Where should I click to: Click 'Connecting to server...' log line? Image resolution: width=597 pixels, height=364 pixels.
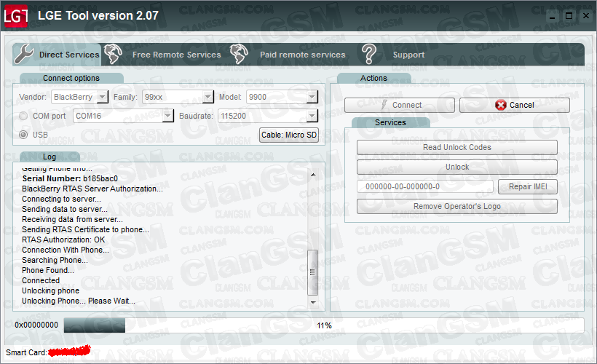[61, 199]
